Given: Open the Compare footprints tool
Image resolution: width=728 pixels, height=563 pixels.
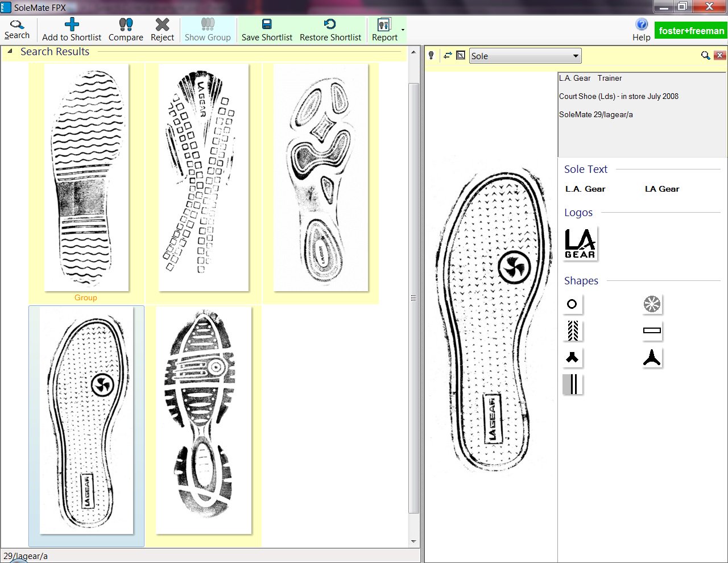Looking at the screenshot, I should 126,30.
